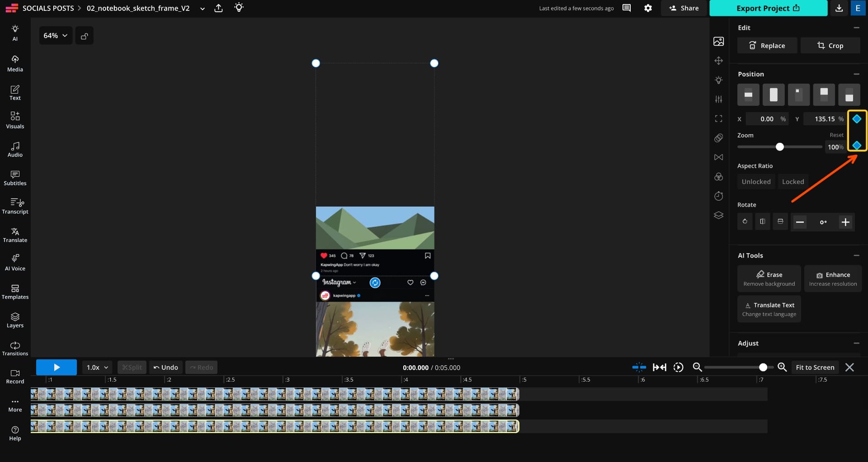Click Export Project button
The width and height of the screenshot is (868, 462).
pyautogui.click(x=768, y=8)
